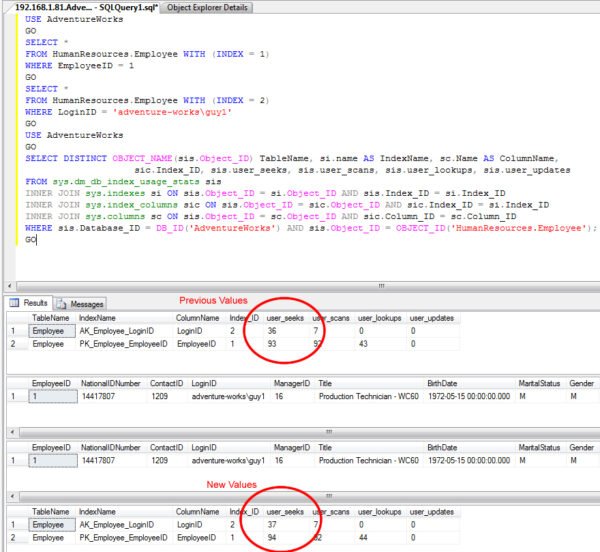
Task: Select user_seeks value 93 in previous values grid
Action: point(272,344)
